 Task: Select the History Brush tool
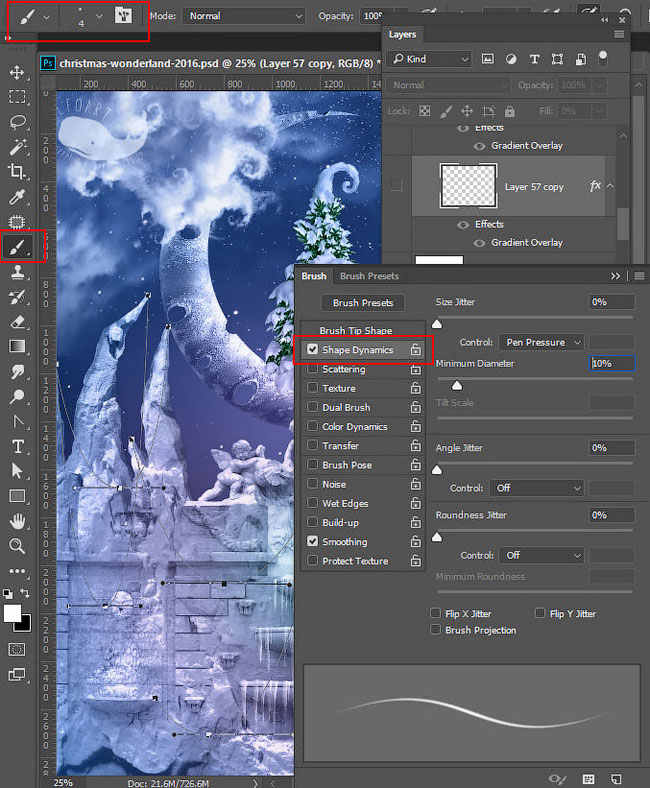pos(18,297)
